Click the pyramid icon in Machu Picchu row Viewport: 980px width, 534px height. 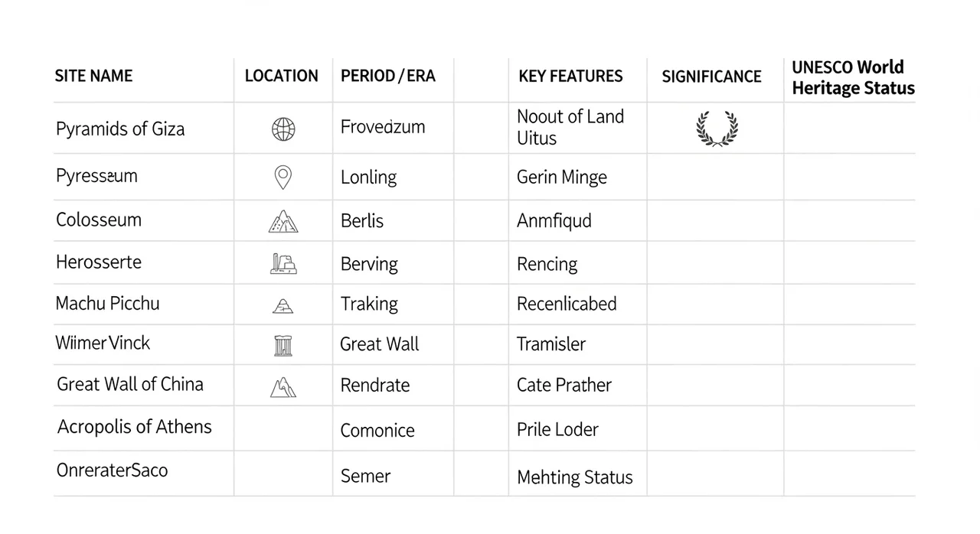pyautogui.click(x=283, y=306)
